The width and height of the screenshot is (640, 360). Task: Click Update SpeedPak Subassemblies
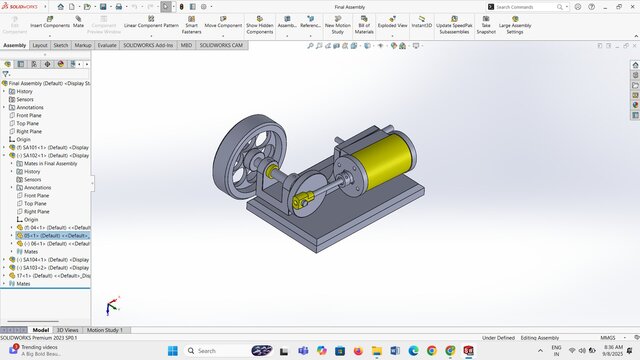454,25
